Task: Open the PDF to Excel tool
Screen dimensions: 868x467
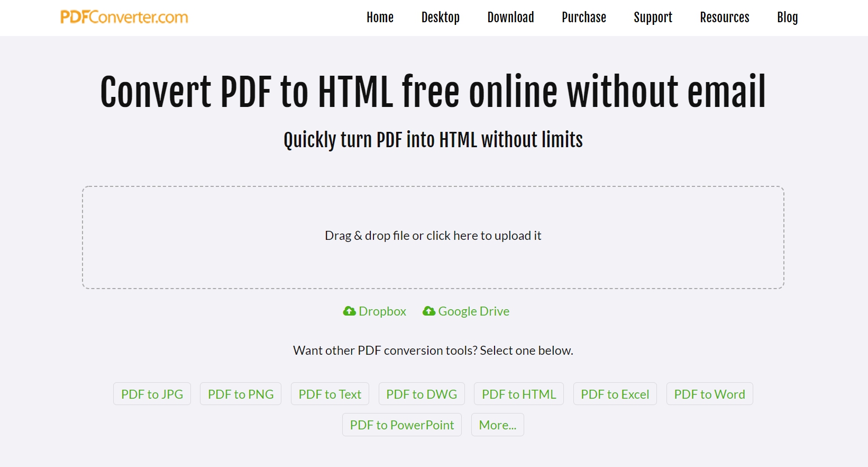Action: tap(615, 394)
